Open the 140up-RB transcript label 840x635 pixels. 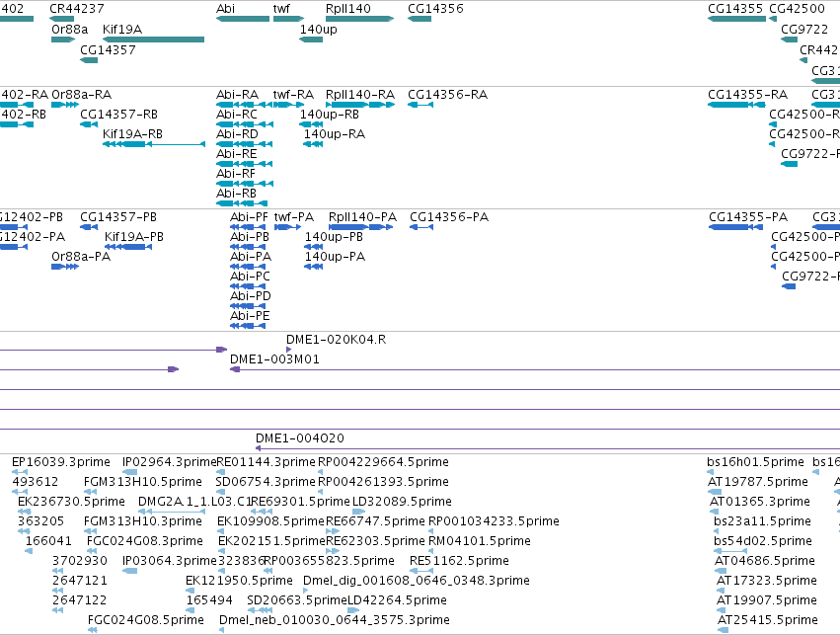330,115
